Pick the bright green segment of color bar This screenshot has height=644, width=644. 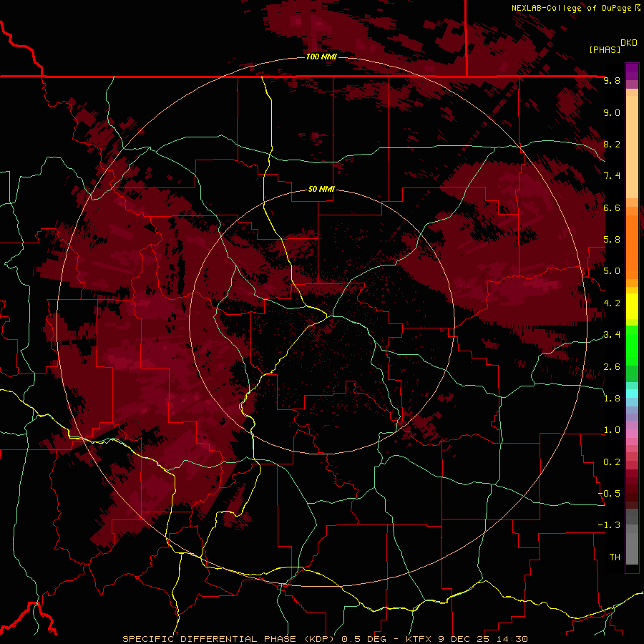click(632, 345)
